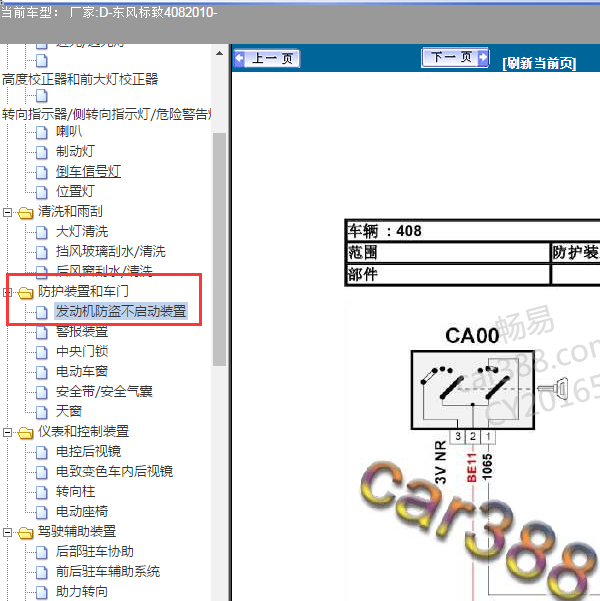The height and width of the screenshot is (601, 600).
Task: Open the 电动车窗 entry
Action: pos(82,371)
